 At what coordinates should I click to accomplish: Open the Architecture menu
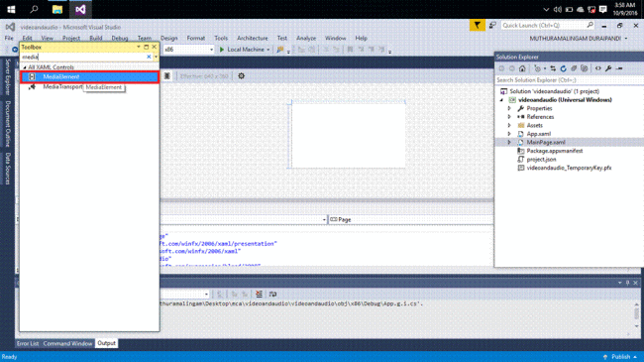tap(253, 39)
